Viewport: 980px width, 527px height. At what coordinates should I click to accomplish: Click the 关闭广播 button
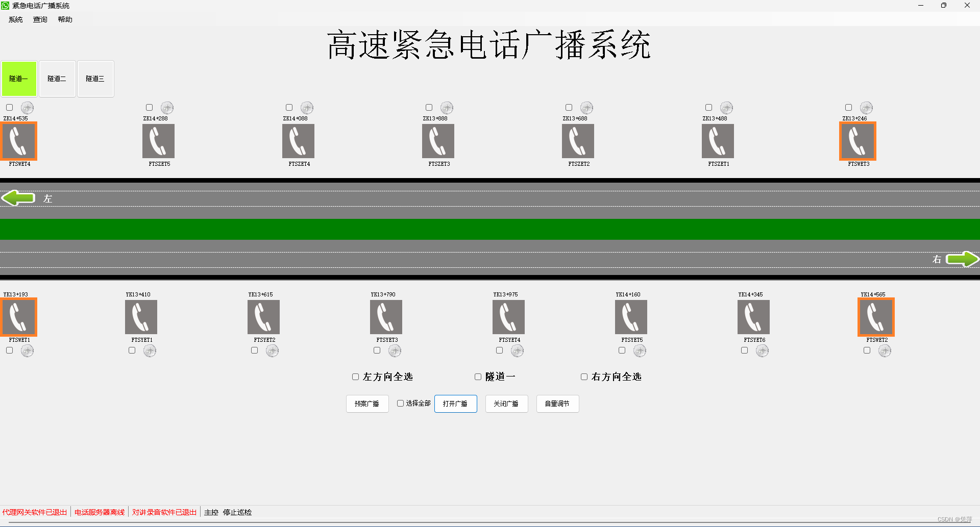(x=507, y=404)
